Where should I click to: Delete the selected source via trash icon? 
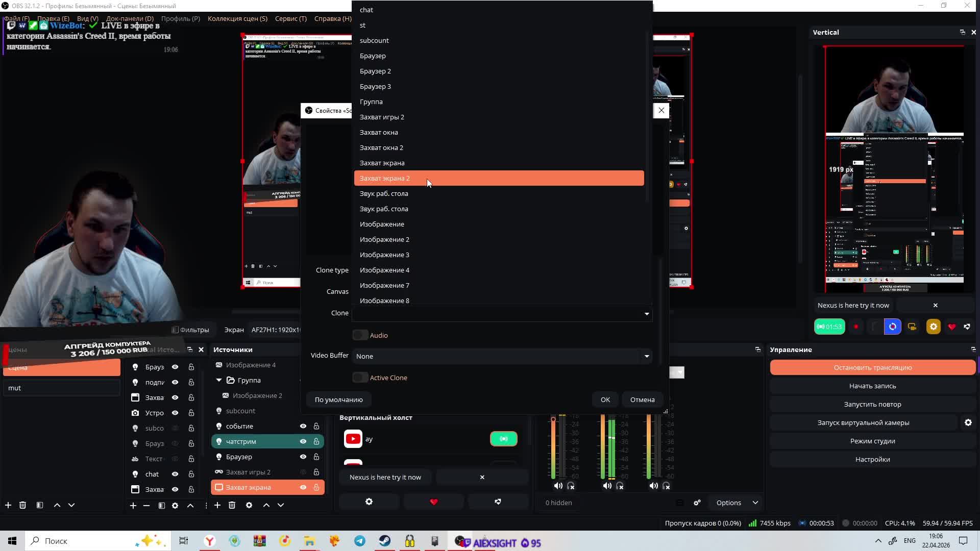pos(232,505)
